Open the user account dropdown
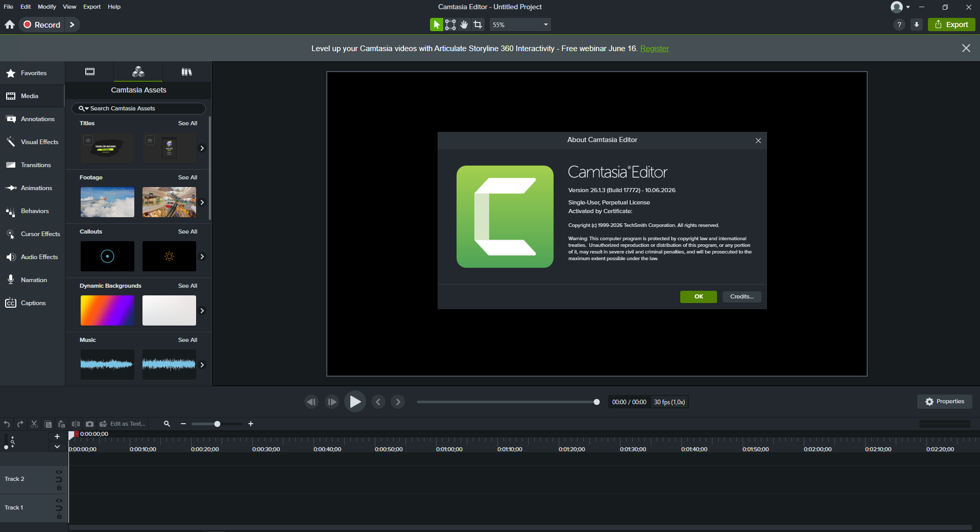Image resolution: width=980 pixels, height=532 pixels. pos(900,7)
